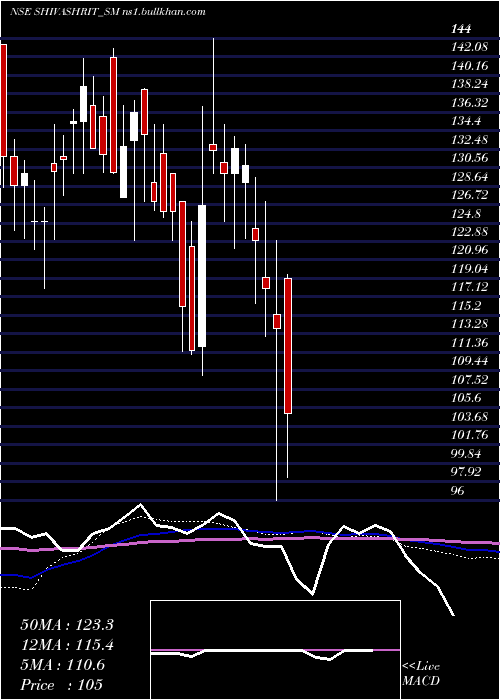Click the 126.72 price axis label
This screenshot has height=700, width=500.
[469, 195]
